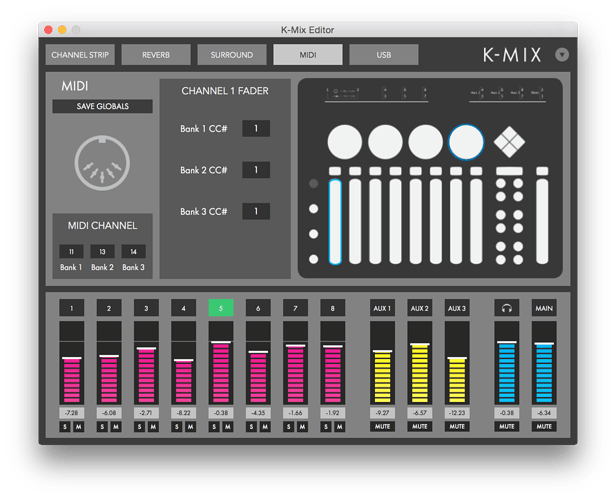The image size is (616, 500).
Task: Open the Bank 1 MIDI channel box
Action: (x=71, y=252)
